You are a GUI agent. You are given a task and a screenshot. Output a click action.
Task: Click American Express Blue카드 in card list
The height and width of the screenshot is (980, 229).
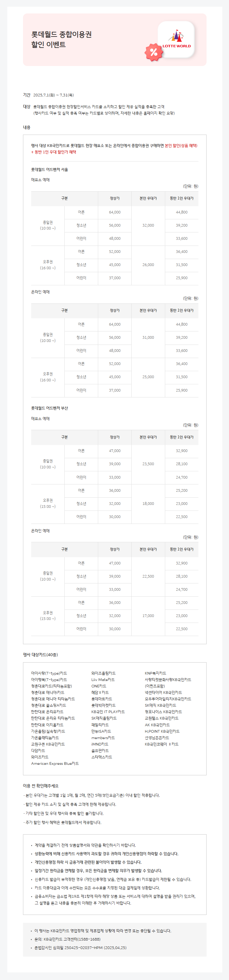coord(55,763)
